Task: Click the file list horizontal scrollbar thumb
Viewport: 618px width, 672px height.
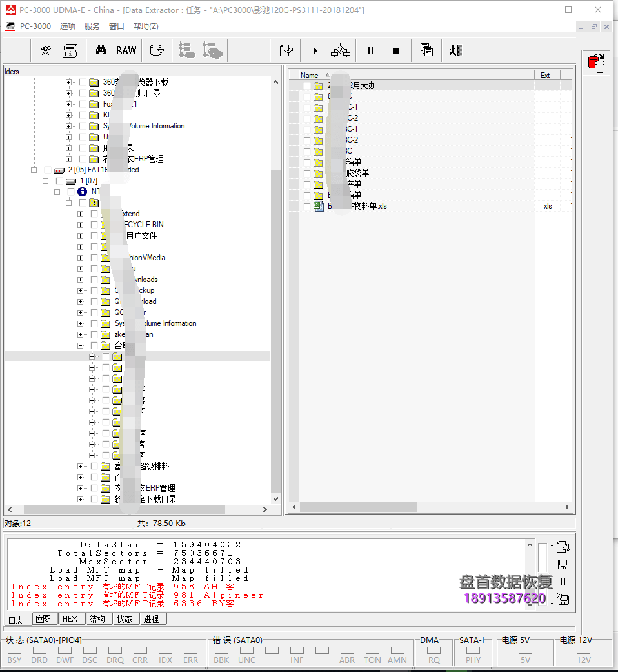Action: click(x=358, y=507)
